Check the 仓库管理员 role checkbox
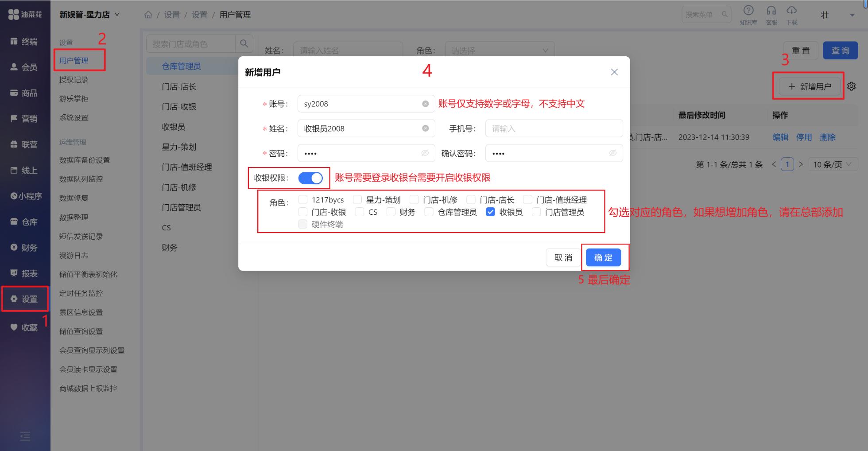Image resolution: width=868 pixels, height=451 pixels. pos(429,212)
